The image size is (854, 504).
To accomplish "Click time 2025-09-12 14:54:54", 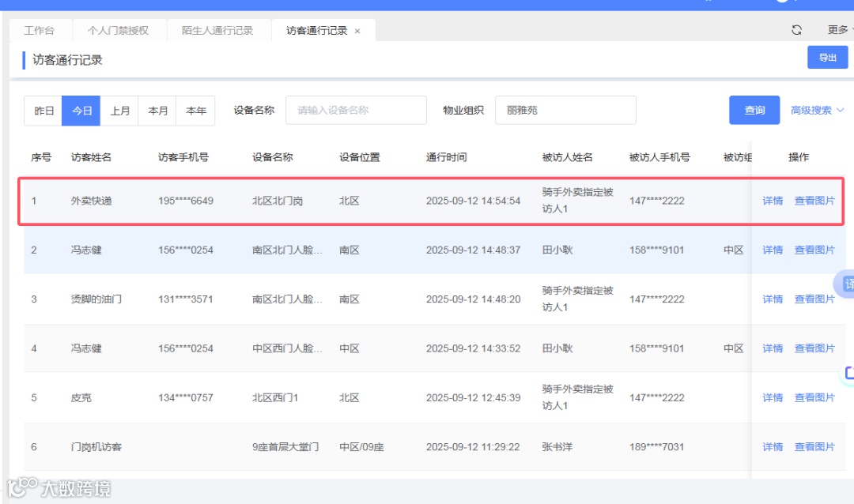I will point(474,201).
